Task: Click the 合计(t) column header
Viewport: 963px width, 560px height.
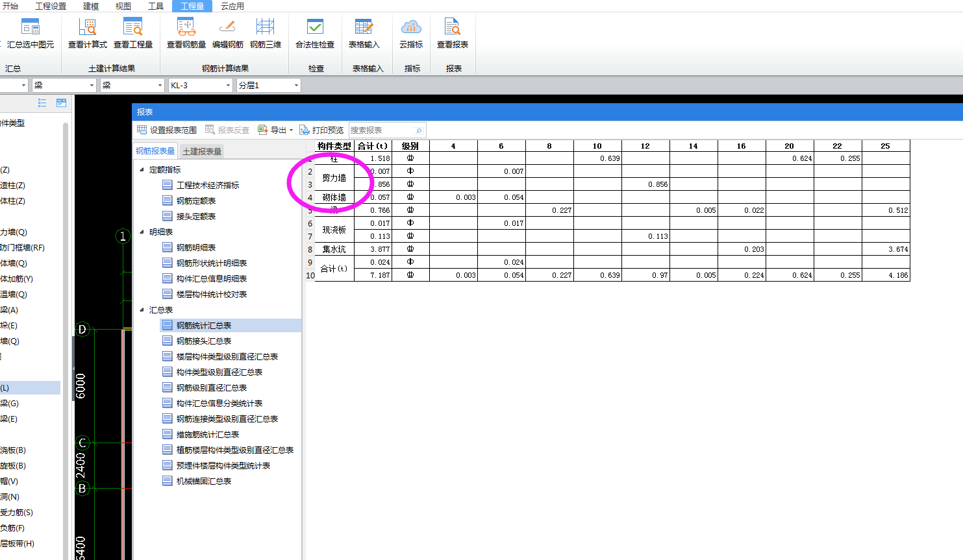Action: click(x=373, y=146)
